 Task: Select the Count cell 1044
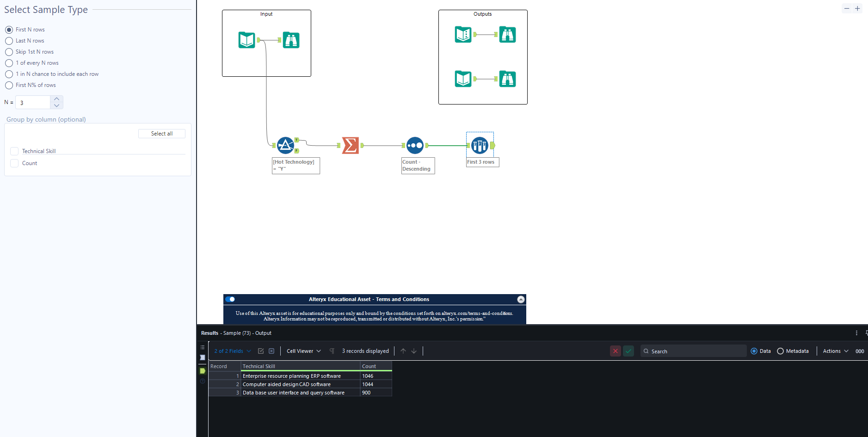tap(376, 384)
